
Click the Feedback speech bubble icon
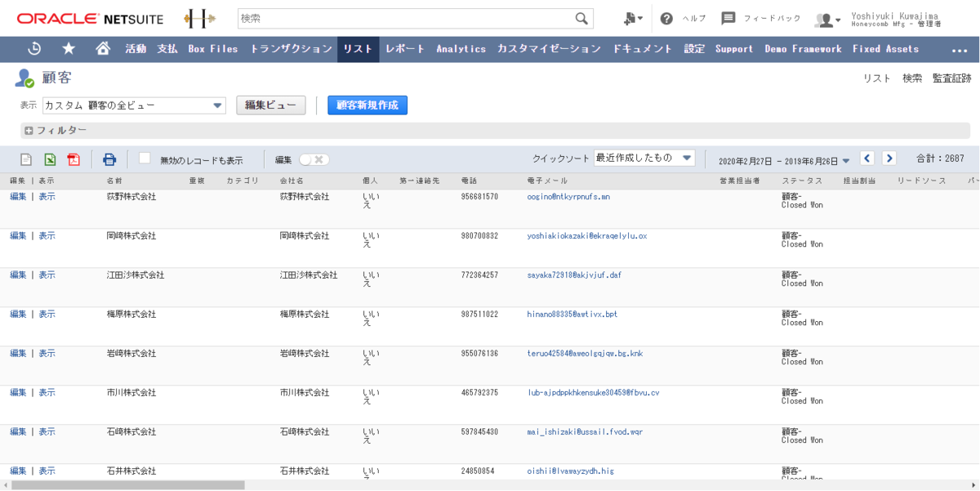(x=728, y=18)
